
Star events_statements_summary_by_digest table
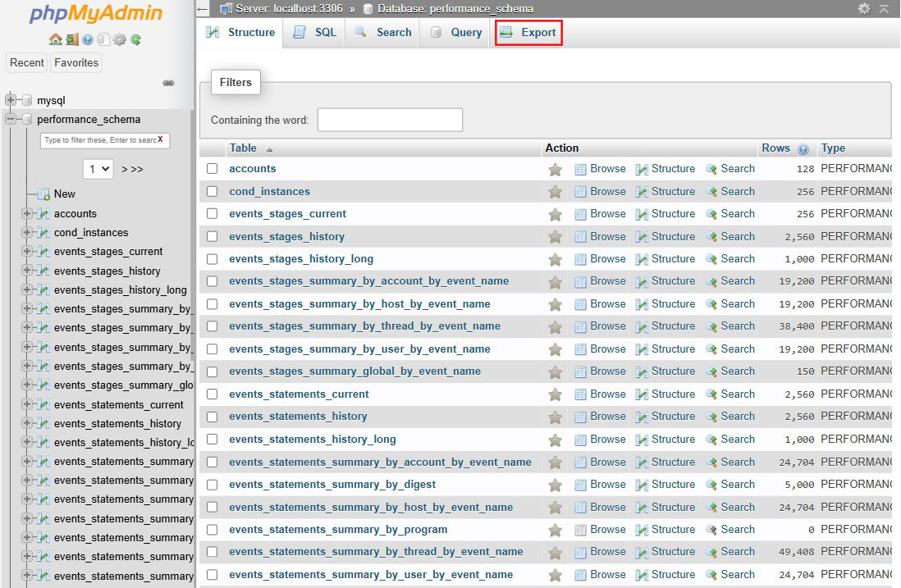(555, 485)
